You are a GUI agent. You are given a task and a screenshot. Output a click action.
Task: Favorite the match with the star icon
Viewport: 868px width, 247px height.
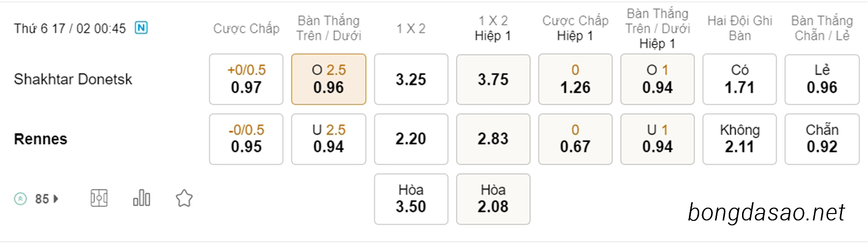click(x=184, y=198)
